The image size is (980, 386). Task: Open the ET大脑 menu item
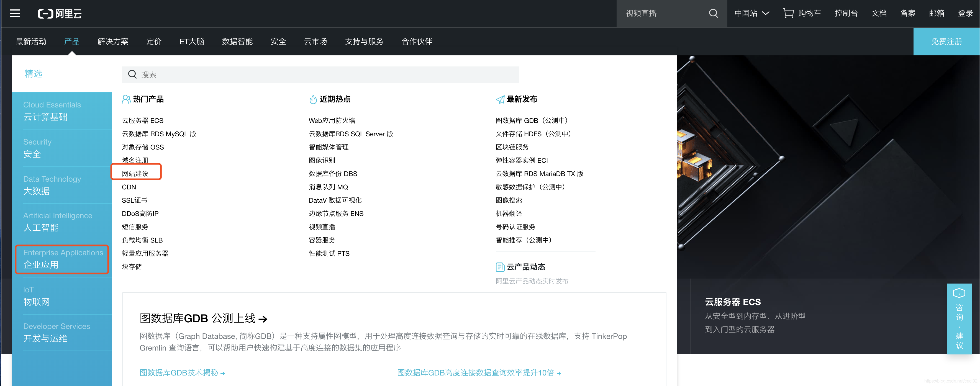click(x=192, y=42)
